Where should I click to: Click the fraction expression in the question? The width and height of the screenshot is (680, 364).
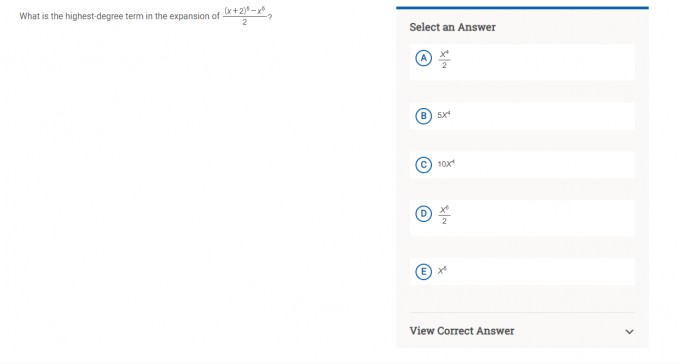[x=245, y=16]
